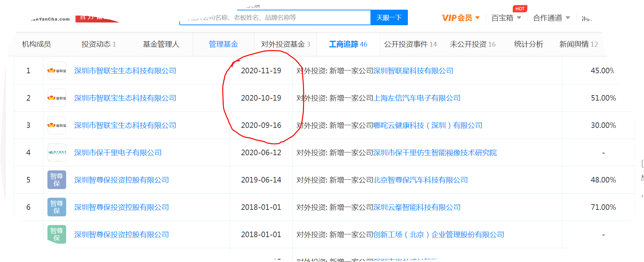Open the 创新工场（北京）企业管理股份有限公司 link
Image resolution: width=644 pixels, height=262 pixels.
click(439, 235)
